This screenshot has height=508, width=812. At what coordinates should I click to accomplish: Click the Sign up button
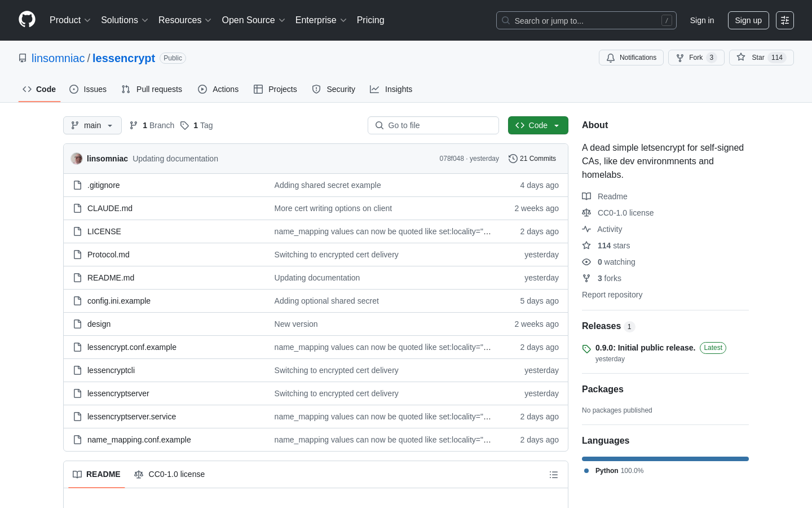pyautogui.click(x=748, y=20)
